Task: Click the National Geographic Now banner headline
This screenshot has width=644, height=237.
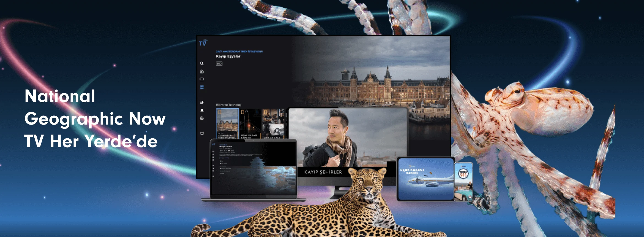Action: click(95, 118)
